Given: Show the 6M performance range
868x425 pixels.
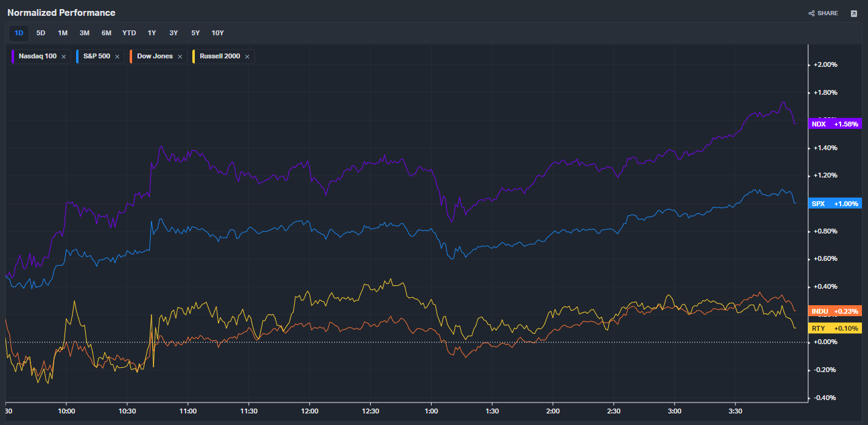Looking at the screenshot, I should click(107, 33).
